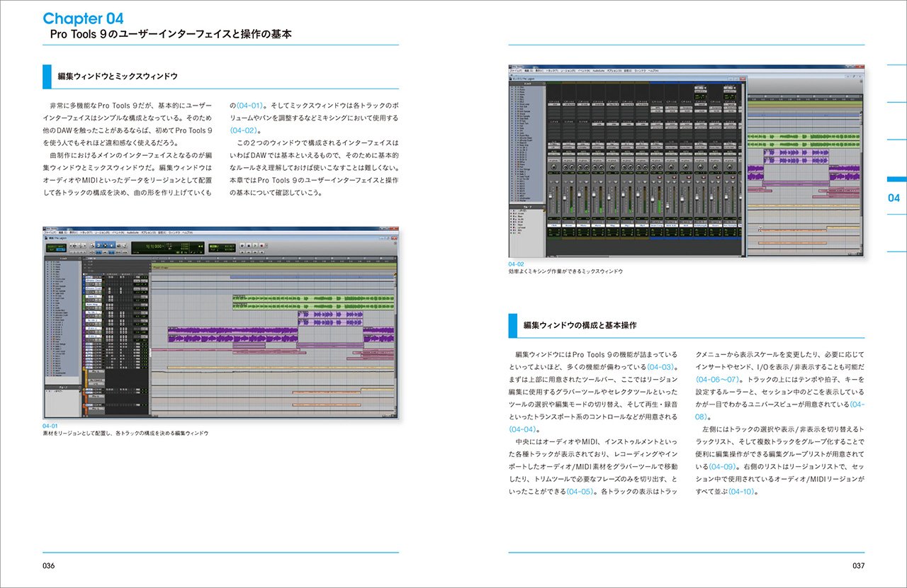
Task: Select the Pencil tool in the edit window toolbar
Action: [125, 246]
